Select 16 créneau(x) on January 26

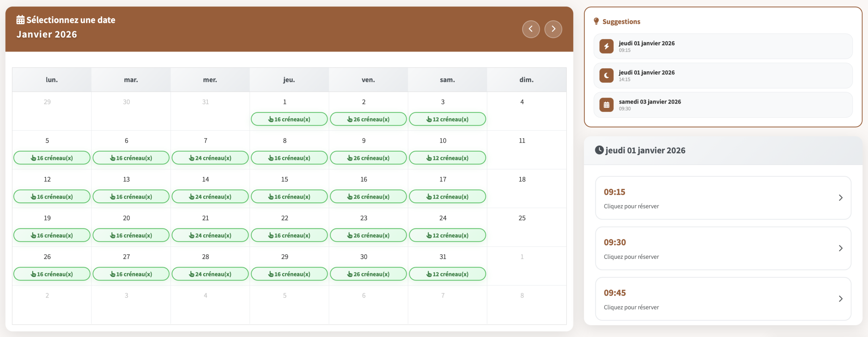tap(52, 274)
